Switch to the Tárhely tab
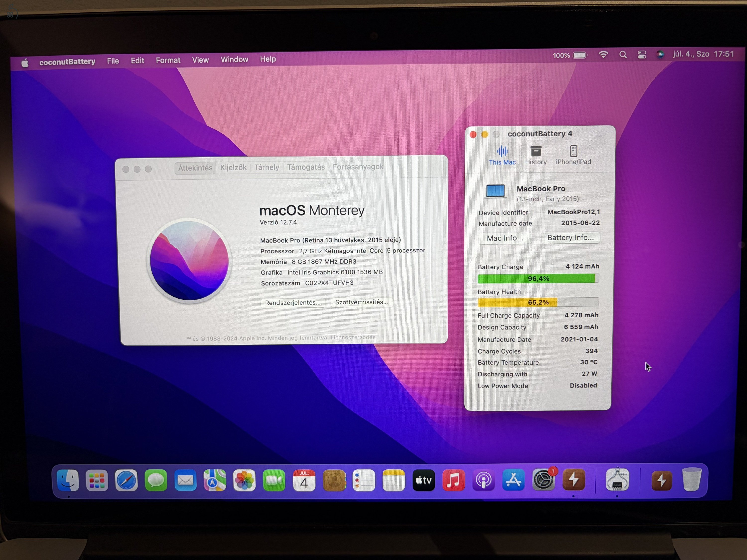The image size is (747, 560). pyautogui.click(x=267, y=168)
